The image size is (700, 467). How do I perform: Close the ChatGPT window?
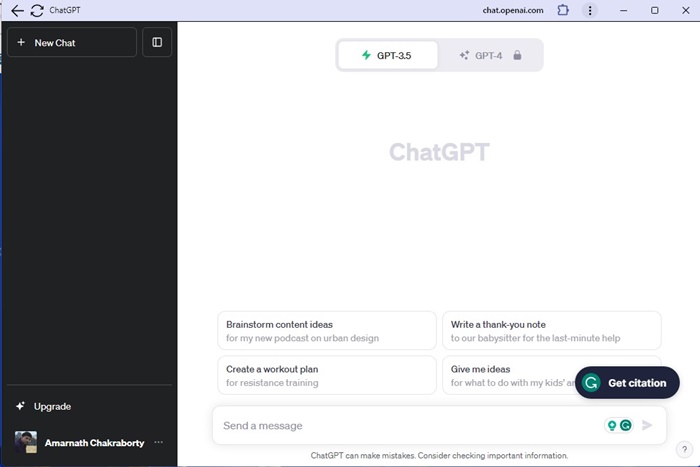[x=686, y=10]
